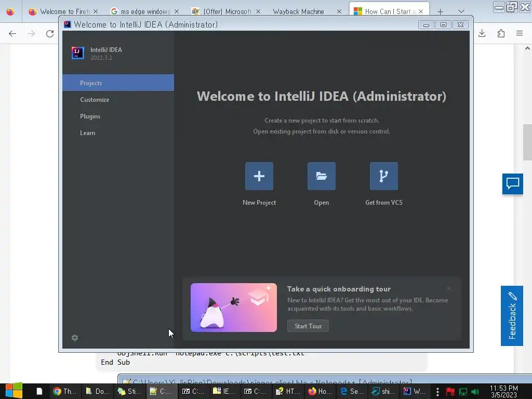Show hidden tray icons
This screenshot has width=532, height=399.
[x=437, y=392]
